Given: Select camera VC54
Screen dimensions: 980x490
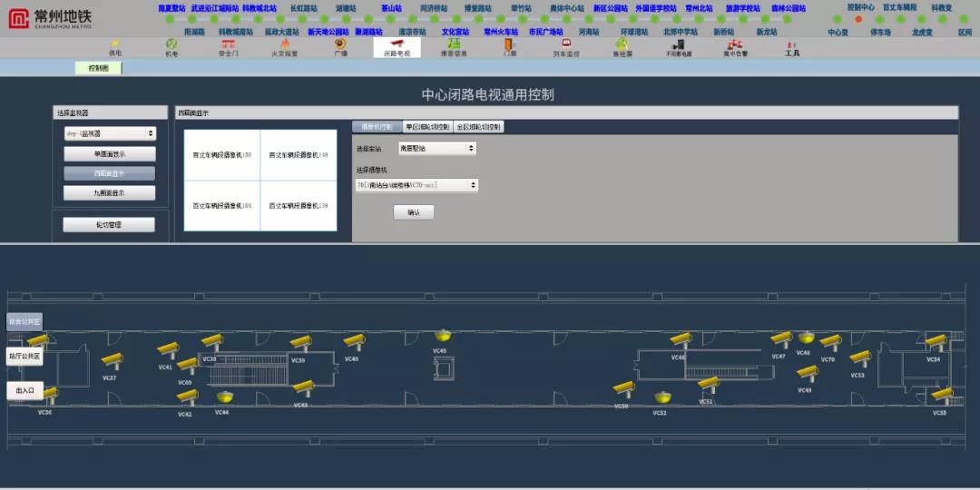Looking at the screenshot, I should 936,342.
